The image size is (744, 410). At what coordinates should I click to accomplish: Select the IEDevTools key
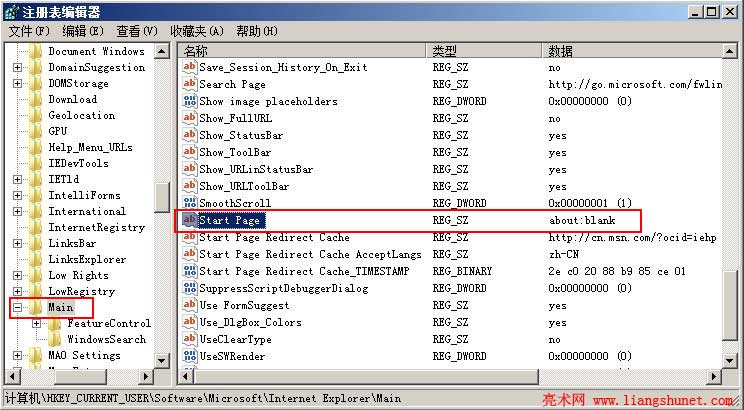tap(78, 163)
